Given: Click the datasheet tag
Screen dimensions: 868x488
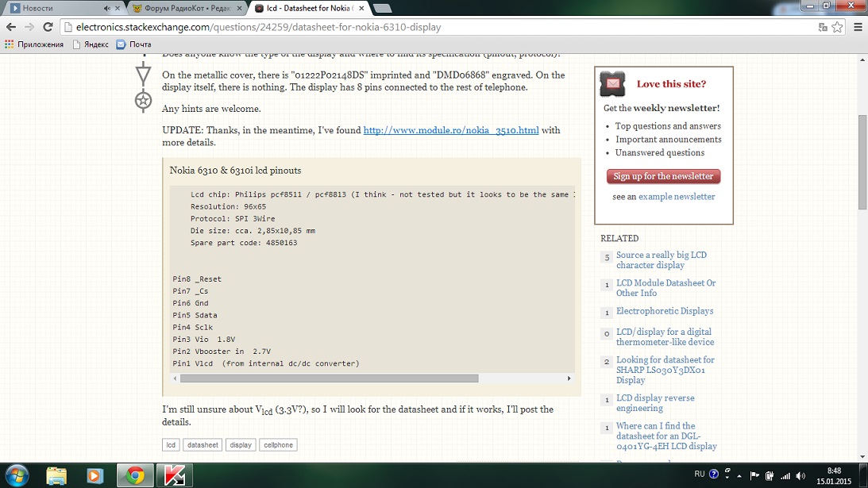Looking at the screenshot, I should [x=203, y=445].
